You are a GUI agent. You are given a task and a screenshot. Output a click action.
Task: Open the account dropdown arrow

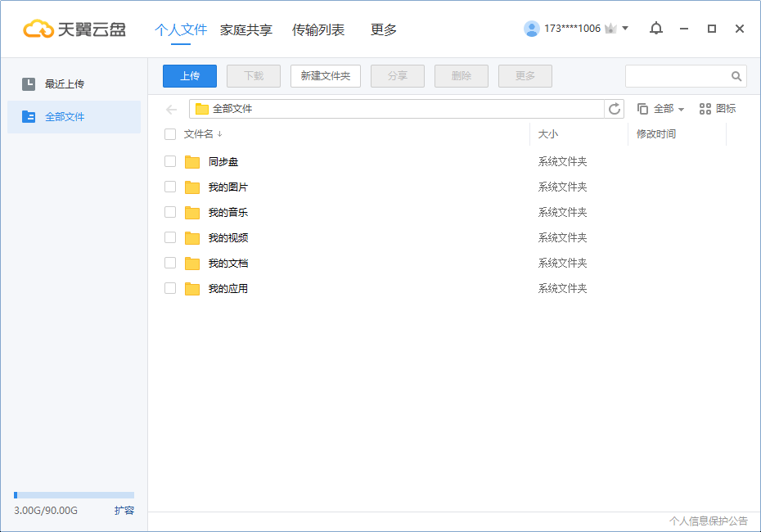pyautogui.click(x=626, y=28)
